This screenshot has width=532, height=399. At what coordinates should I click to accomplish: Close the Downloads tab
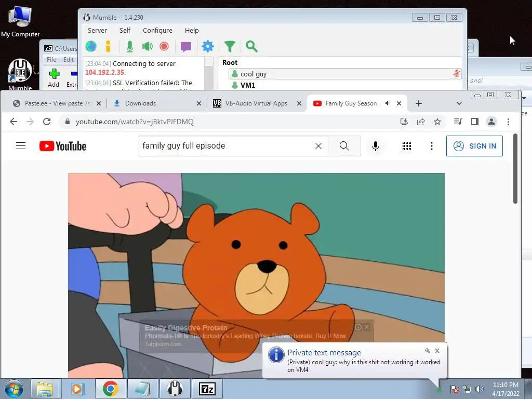(x=199, y=103)
